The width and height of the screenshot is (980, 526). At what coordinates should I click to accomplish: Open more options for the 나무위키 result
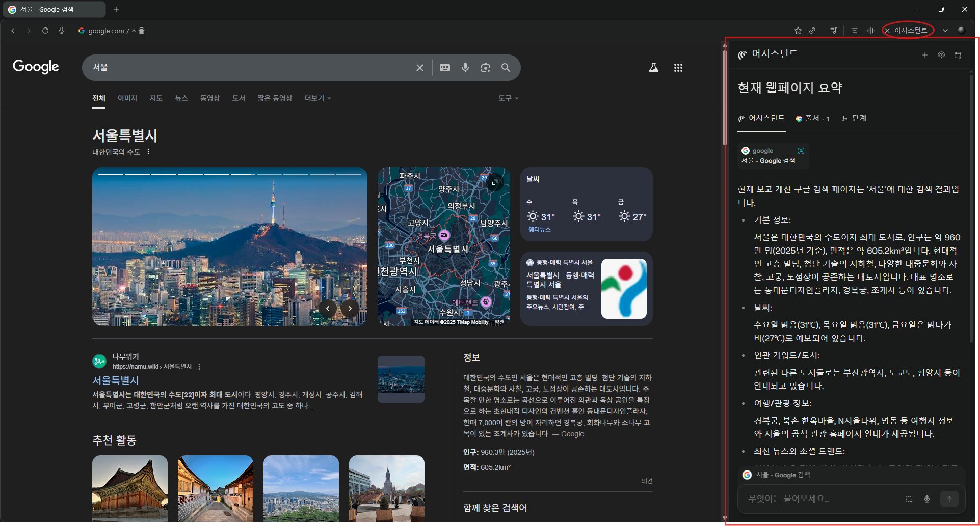[x=199, y=367]
